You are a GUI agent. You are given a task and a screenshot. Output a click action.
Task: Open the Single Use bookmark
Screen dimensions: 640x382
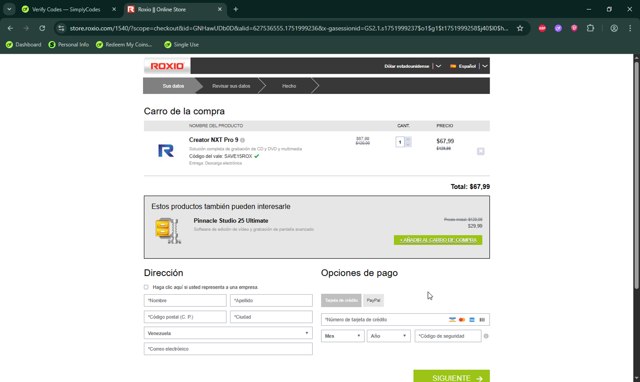coord(181,44)
